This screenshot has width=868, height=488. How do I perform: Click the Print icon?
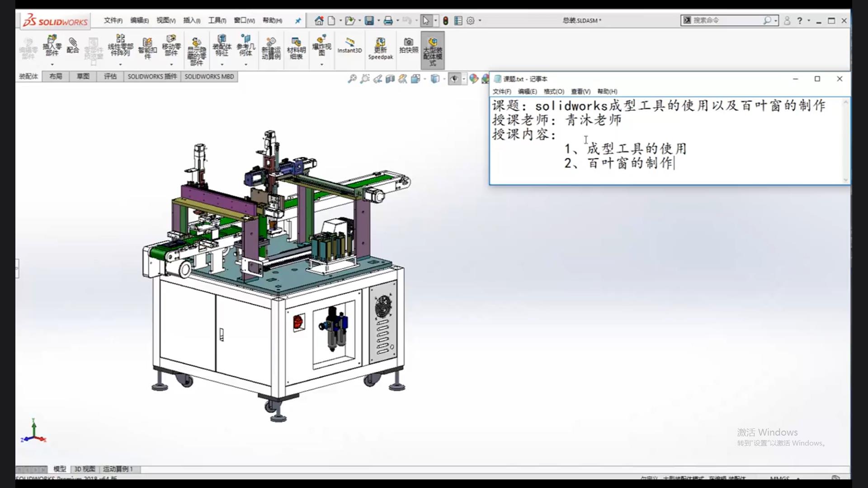pyautogui.click(x=388, y=20)
